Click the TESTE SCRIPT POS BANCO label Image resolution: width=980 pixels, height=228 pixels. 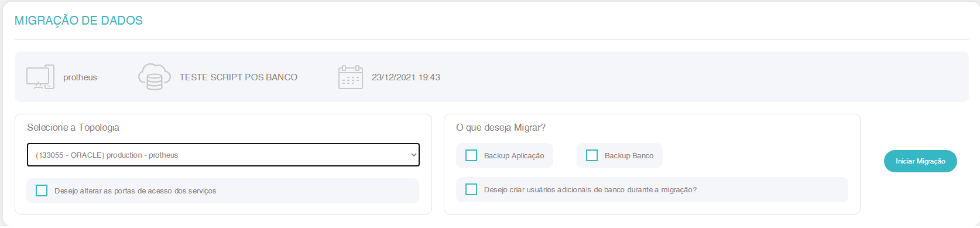(x=238, y=77)
